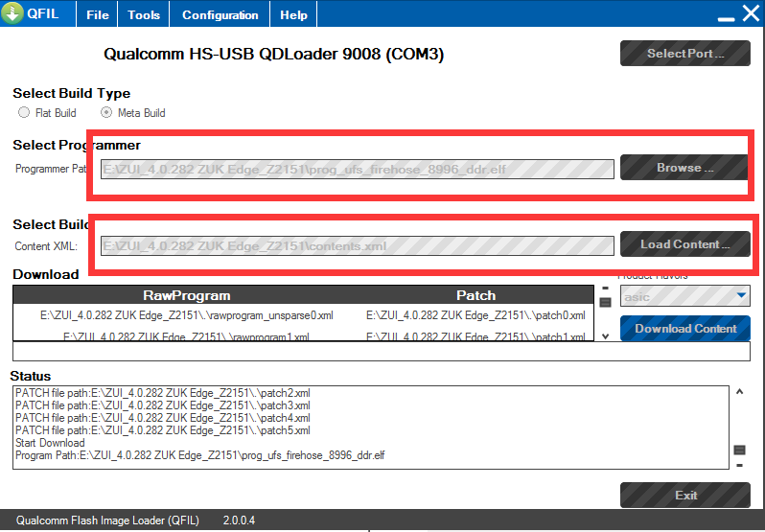The height and width of the screenshot is (532, 765).
Task: Open the Help menu
Action: (293, 15)
